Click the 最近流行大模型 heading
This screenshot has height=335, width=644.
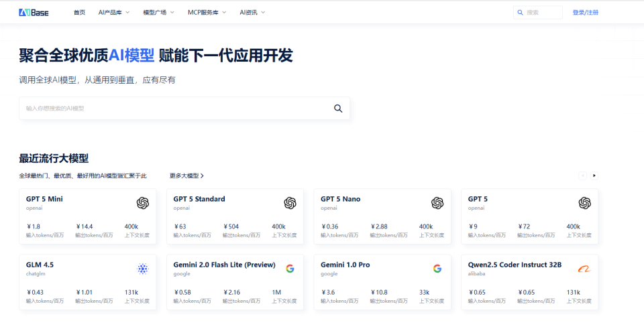pyautogui.click(x=54, y=158)
